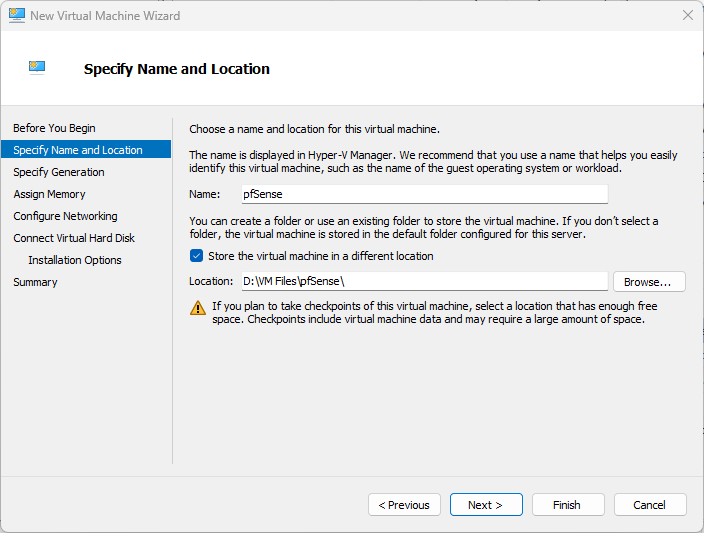The image size is (704, 533).
Task: Click the Finish button
Action: click(568, 505)
